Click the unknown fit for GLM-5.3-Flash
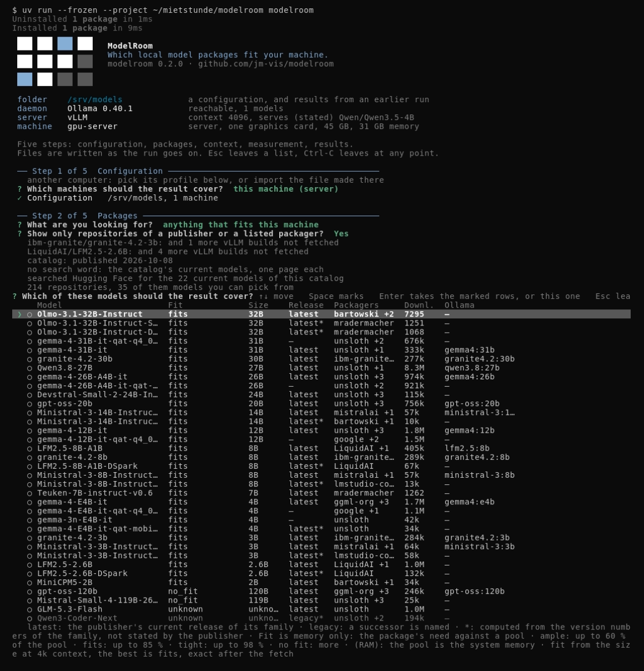Viewport: 644px width, 671px height. click(185, 609)
